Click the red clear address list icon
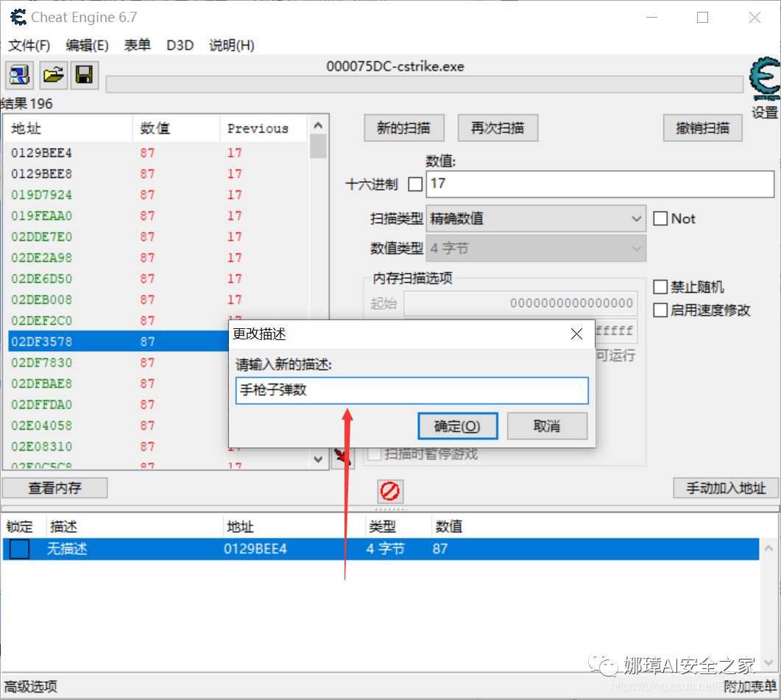 [x=390, y=491]
